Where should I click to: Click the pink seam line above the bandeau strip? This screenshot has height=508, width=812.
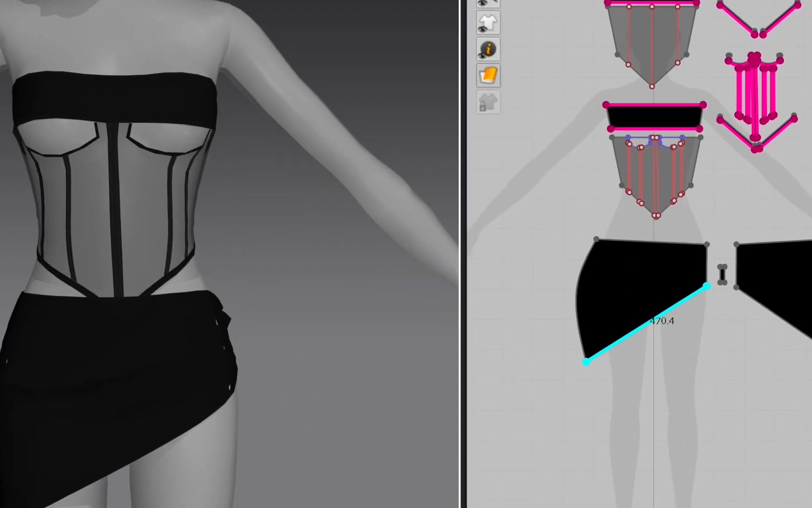(x=655, y=104)
